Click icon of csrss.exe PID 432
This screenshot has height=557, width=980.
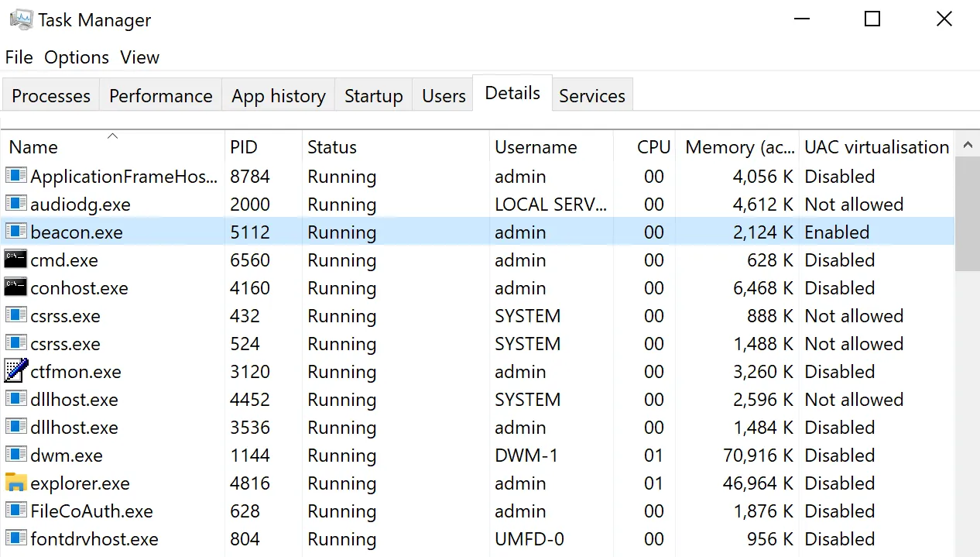[16, 315]
